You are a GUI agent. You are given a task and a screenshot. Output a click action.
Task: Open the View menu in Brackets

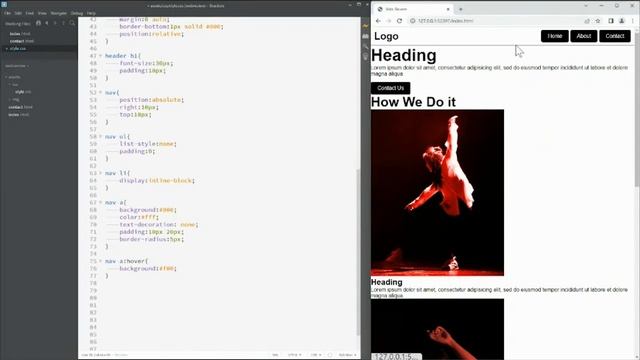pyautogui.click(x=42, y=13)
